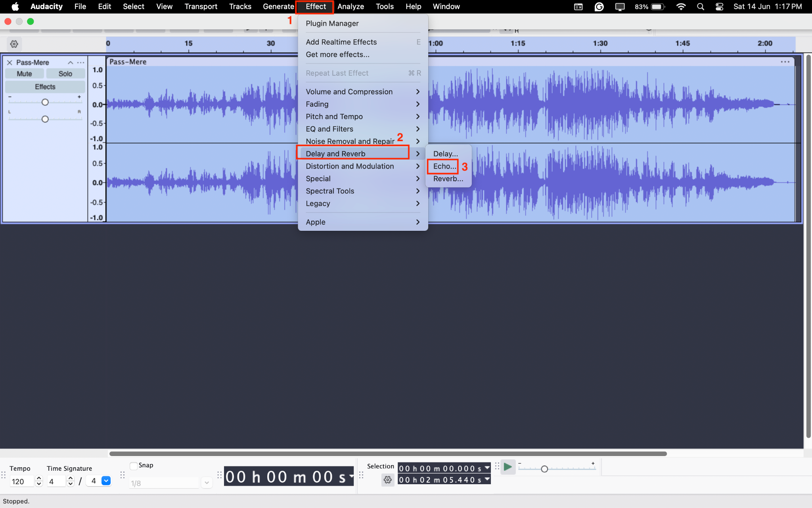This screenshot has width=812, height=508.
Task: Enable the Snap checkbox
Action: pos(134,466)
